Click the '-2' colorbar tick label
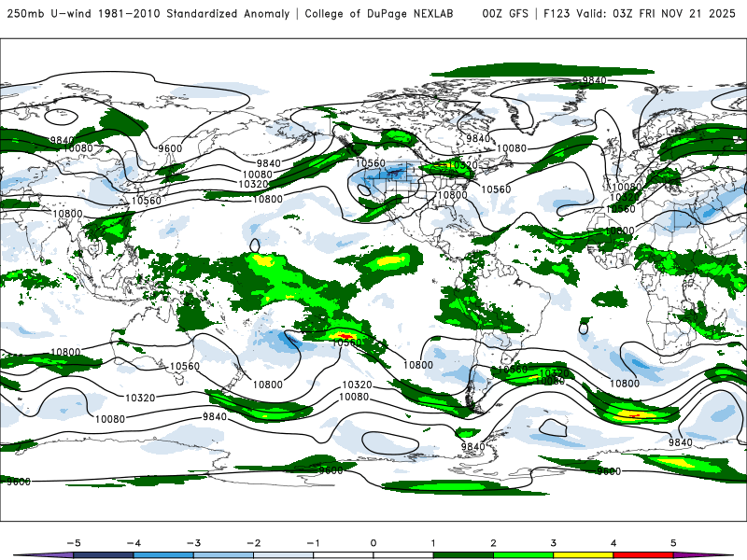747x560 pixels. tap(253, 543)
